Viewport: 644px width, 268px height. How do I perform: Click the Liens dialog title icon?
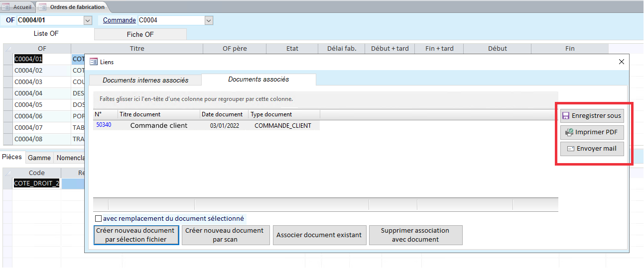[x=93, y=62]
